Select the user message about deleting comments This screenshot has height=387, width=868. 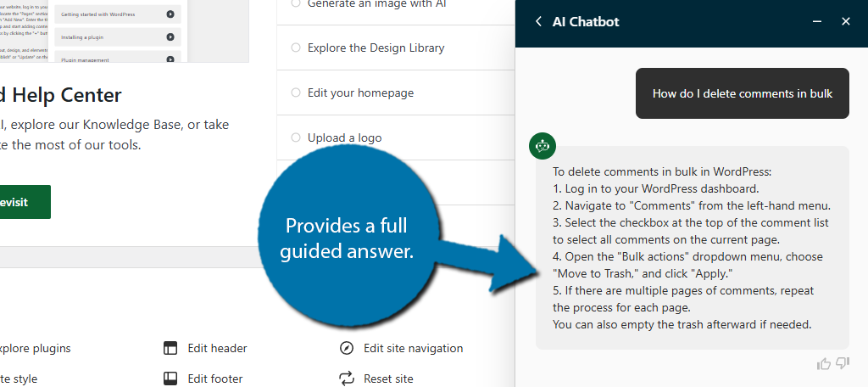click(742, 93)
